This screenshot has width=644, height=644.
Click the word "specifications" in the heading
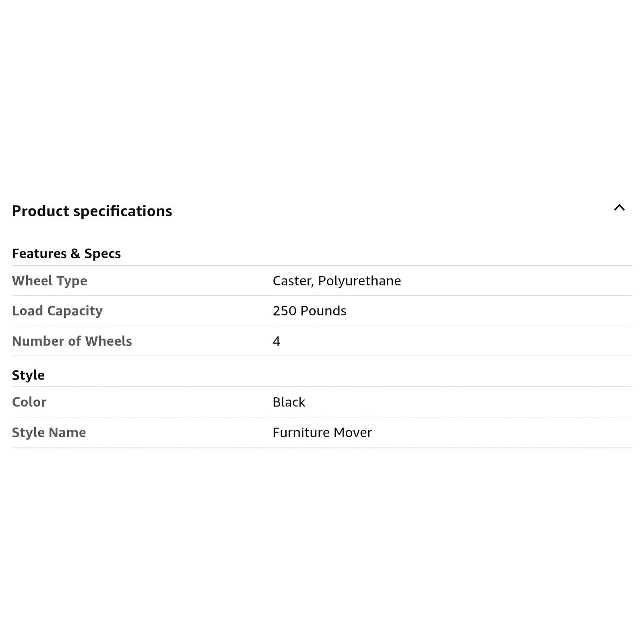(x=122, y=211)
